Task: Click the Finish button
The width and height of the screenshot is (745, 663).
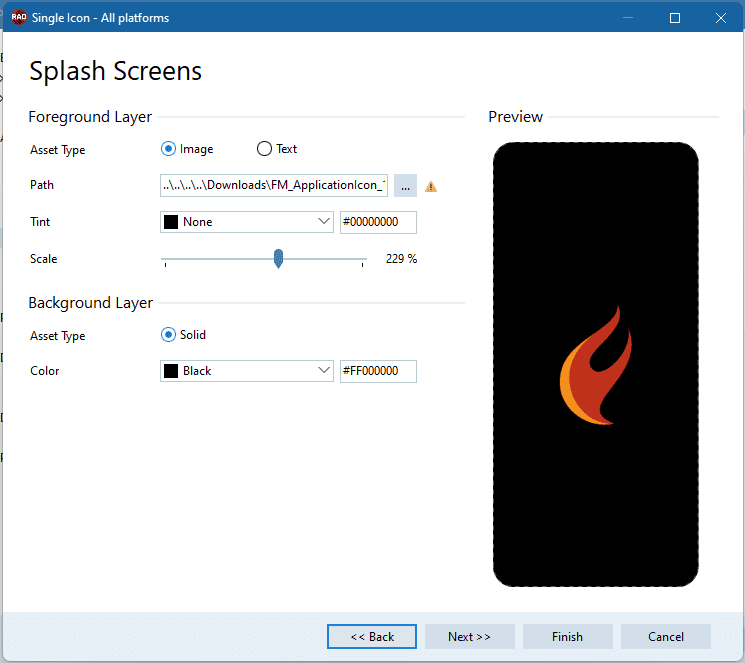Action: click(x=567, y=636)
